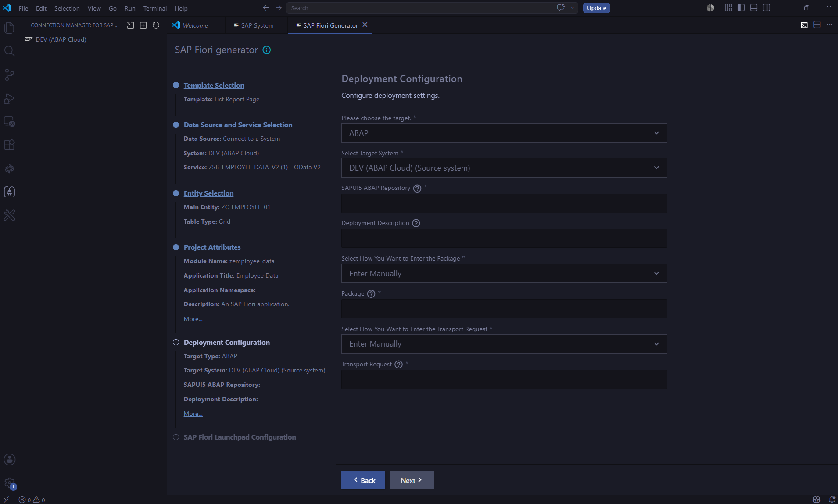Screen dimensions: 838x504
Task: Open the Connection Manager for SAP view
Action: point(9,192)
